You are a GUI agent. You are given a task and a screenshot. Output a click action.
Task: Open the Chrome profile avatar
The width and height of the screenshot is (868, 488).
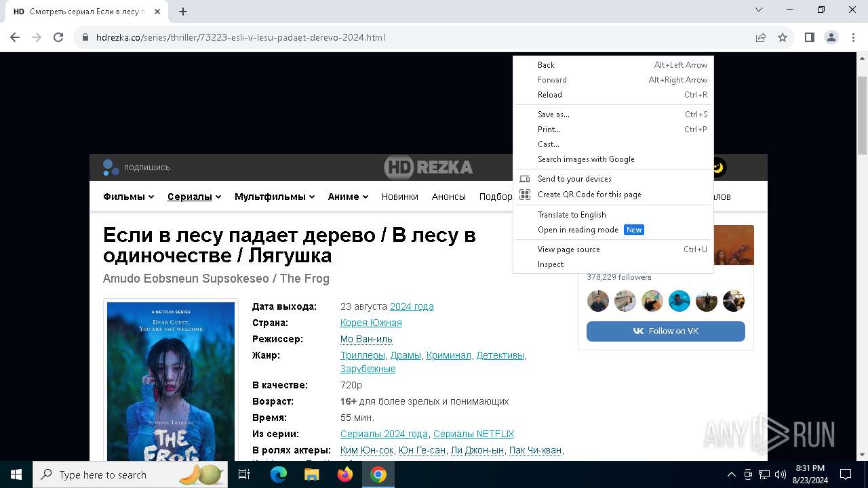[x=831, y=37]
